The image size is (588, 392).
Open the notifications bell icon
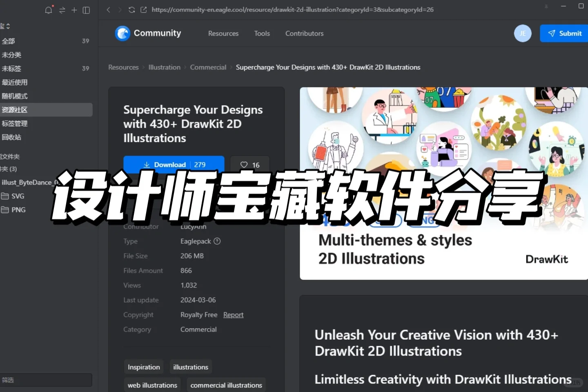click(49, 10)
